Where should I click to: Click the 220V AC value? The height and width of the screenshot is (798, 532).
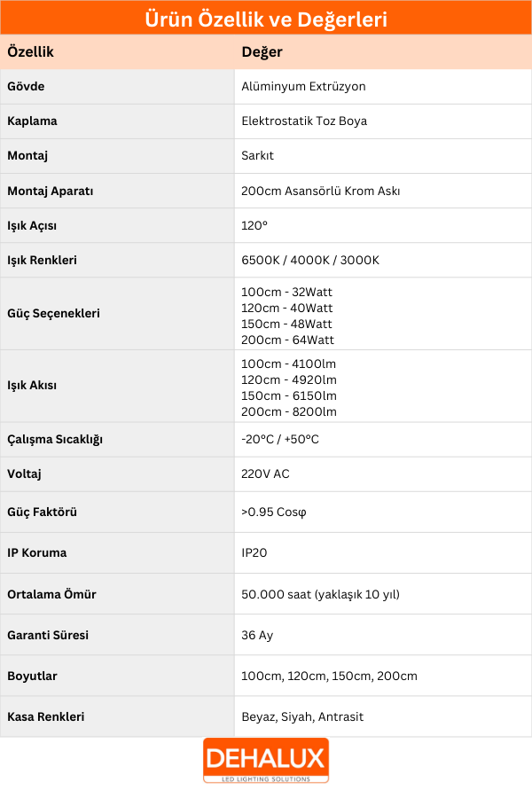265,474
